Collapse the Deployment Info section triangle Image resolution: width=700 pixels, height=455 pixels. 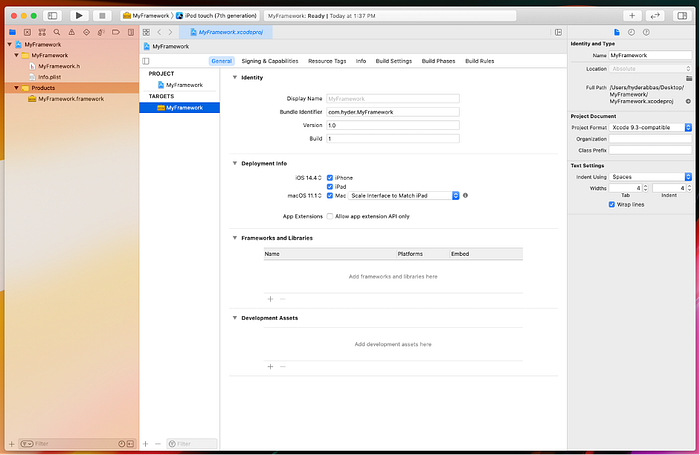[234, 163]
